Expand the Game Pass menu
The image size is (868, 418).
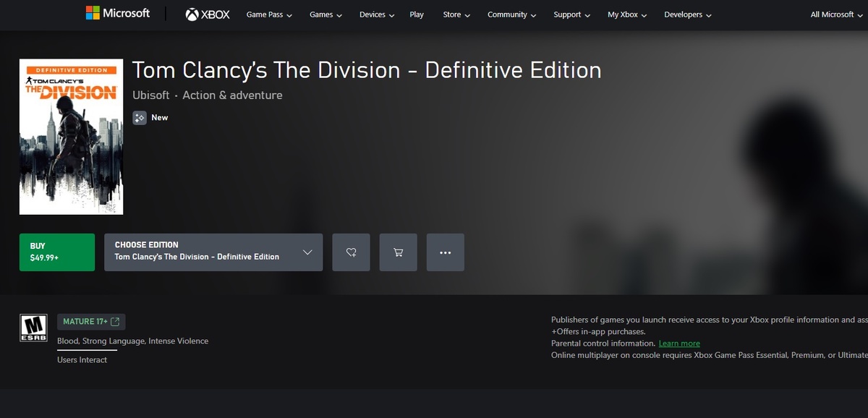coord(269,14)
